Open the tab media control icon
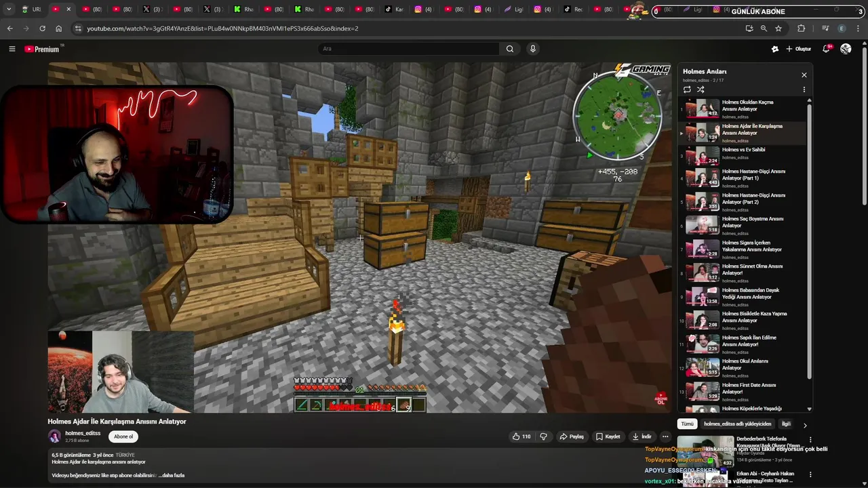Screen dimensions: 868x488 tap(825, 28)
